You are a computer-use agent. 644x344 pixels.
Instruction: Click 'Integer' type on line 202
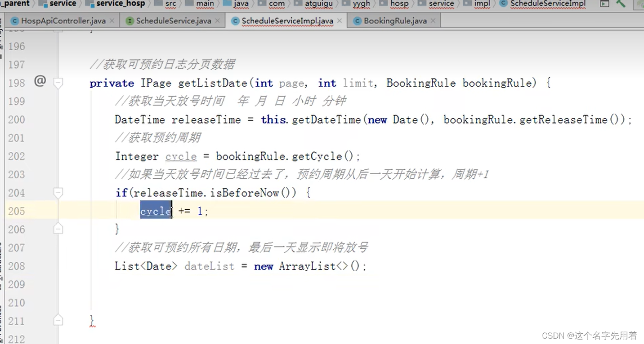coord(137,156)
